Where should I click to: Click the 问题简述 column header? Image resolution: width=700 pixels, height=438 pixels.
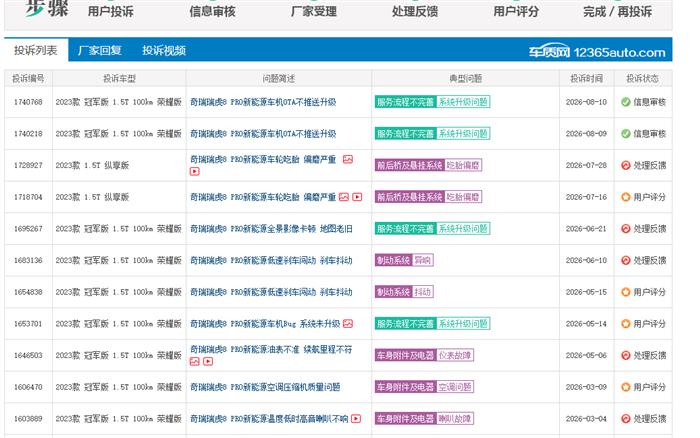(279, 79)
